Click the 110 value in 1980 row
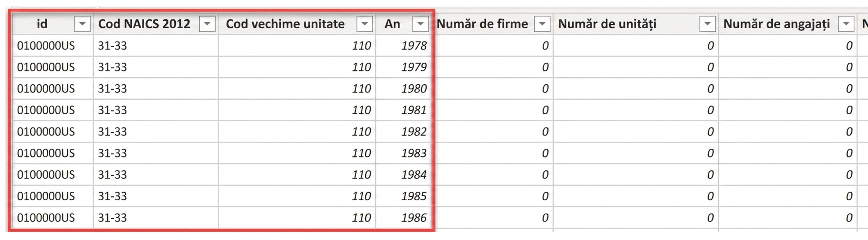Viewport: 868px width, 240px height. pyautogui.click(x=361, y=89)
